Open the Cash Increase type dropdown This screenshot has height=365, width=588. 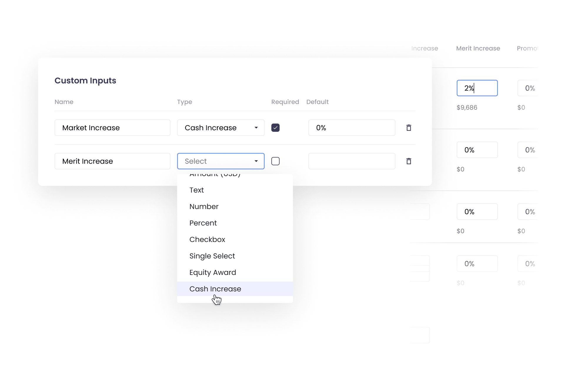click(220, 128)
